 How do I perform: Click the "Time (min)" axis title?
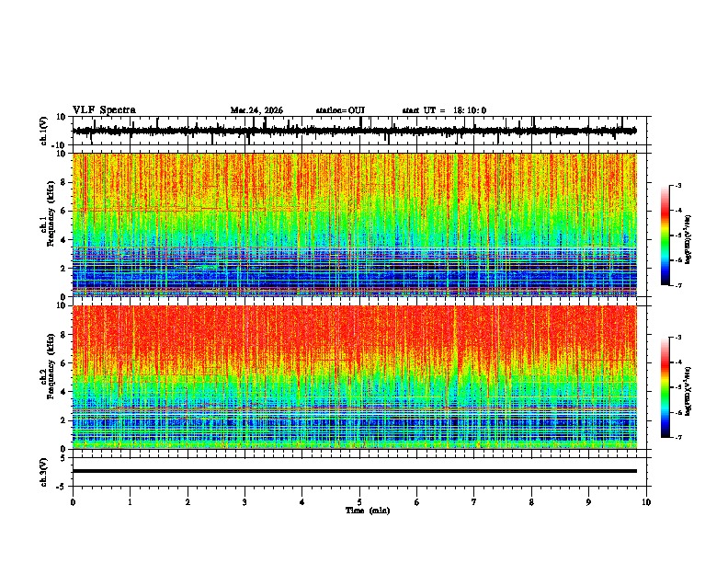click(x=368, y=511)
